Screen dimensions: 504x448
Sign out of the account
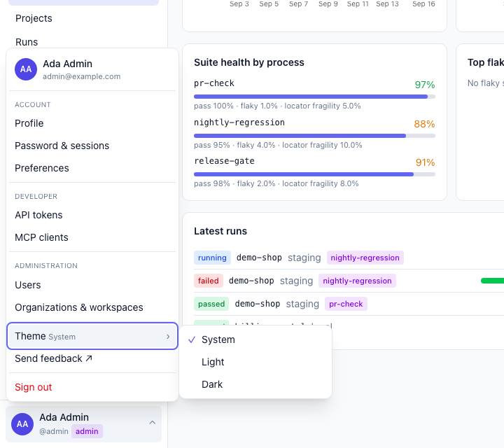pos(92,387)
